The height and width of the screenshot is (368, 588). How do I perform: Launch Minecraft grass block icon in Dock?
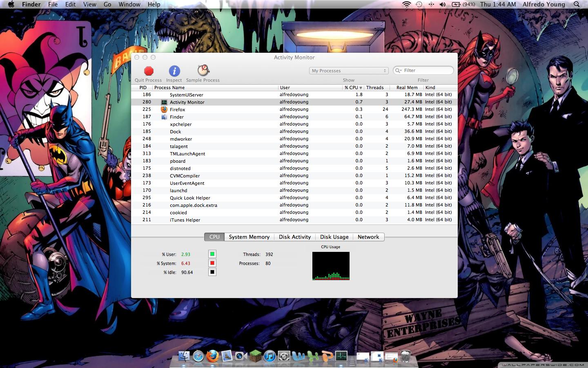pos(255,356)
